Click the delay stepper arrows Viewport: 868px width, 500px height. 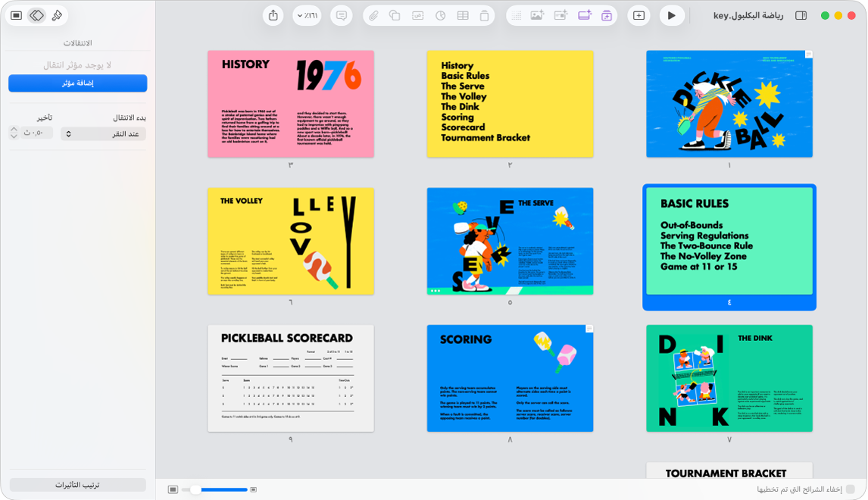[14, 133]
